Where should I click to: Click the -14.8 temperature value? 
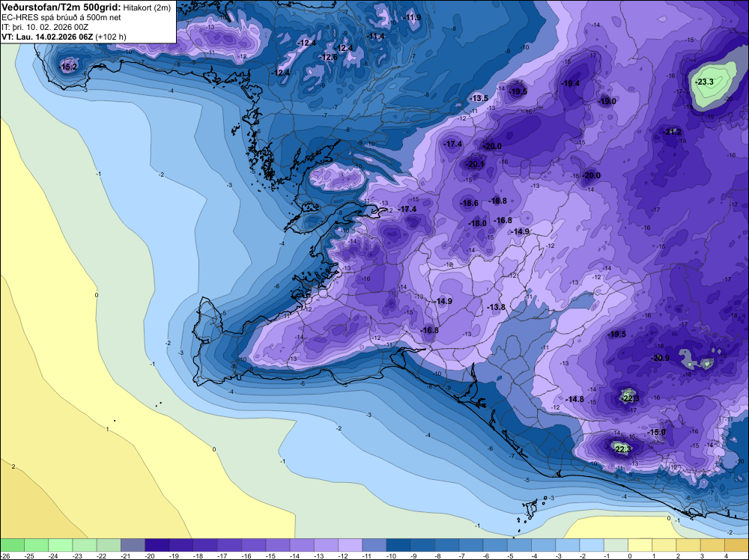pyautogui.click(x=574, y=399)
